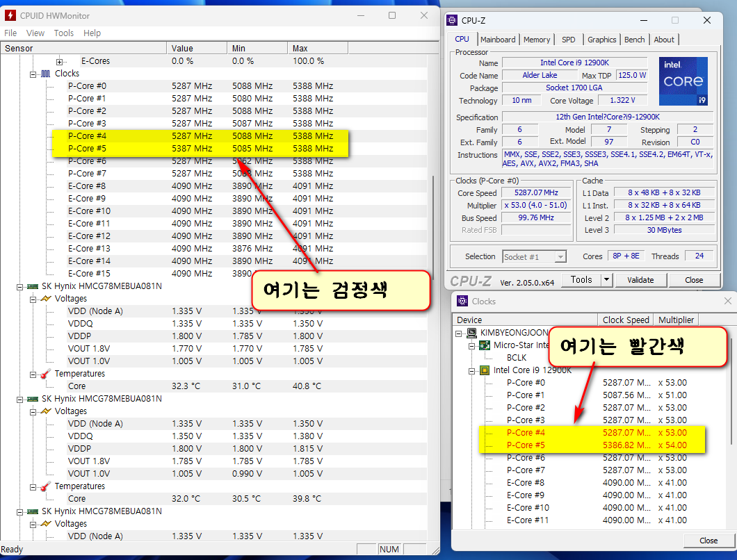Click the Max column header
The height and width of the screenshot is (560, 737).
click(x=318, y=48)
